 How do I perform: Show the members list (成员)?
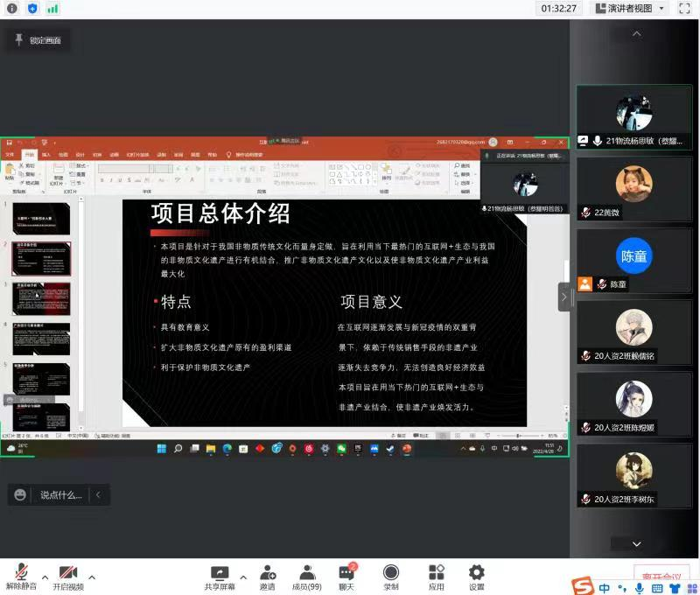tap(306, 574)
